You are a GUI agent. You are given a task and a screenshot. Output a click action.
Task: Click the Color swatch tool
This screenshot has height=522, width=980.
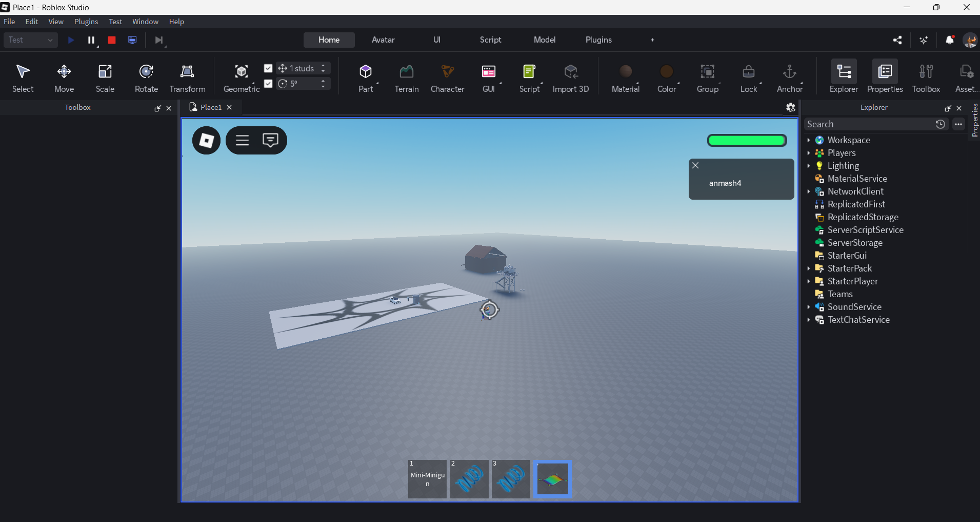pyautogui.click(x=667, y=78)
